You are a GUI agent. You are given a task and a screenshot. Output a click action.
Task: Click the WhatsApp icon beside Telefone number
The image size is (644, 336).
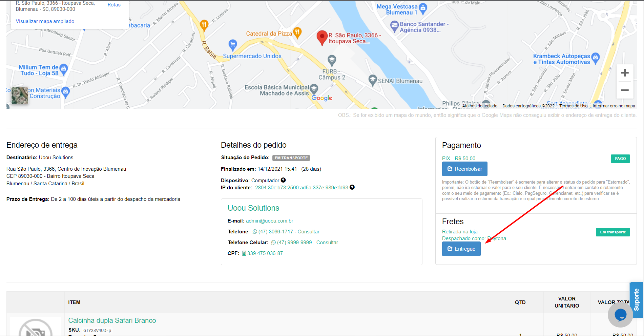(x=255, y=232)
